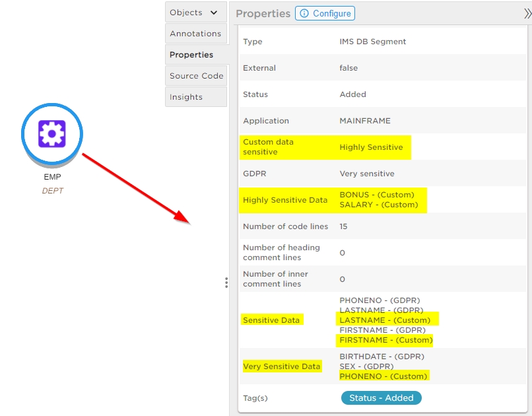This screenshot has height=416, width=532.
Task: Open the Source Code tab
Action: pos(196,76)
